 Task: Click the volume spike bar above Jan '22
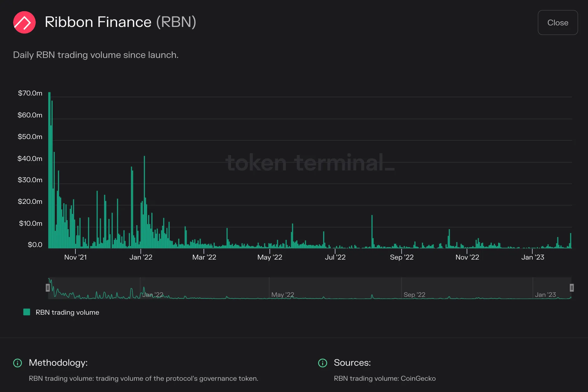click(144, 202)
